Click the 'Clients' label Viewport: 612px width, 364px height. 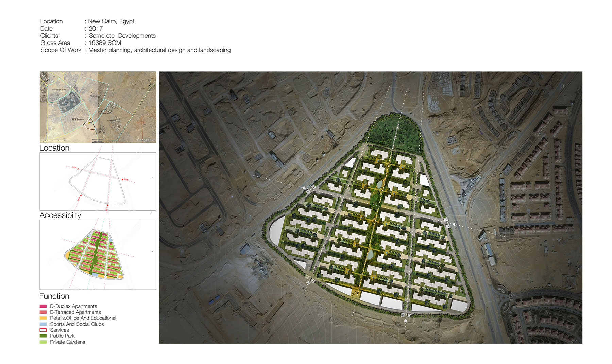(49, 36)
